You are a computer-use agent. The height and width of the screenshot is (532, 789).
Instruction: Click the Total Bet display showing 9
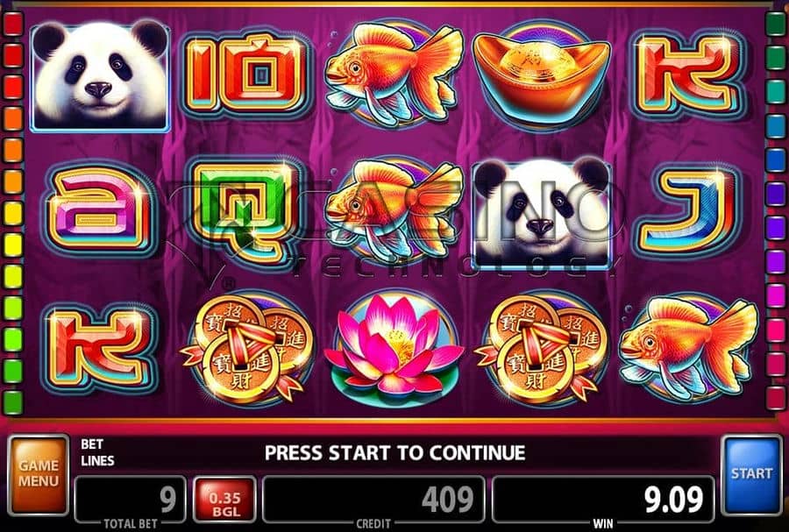click(130, 500)
